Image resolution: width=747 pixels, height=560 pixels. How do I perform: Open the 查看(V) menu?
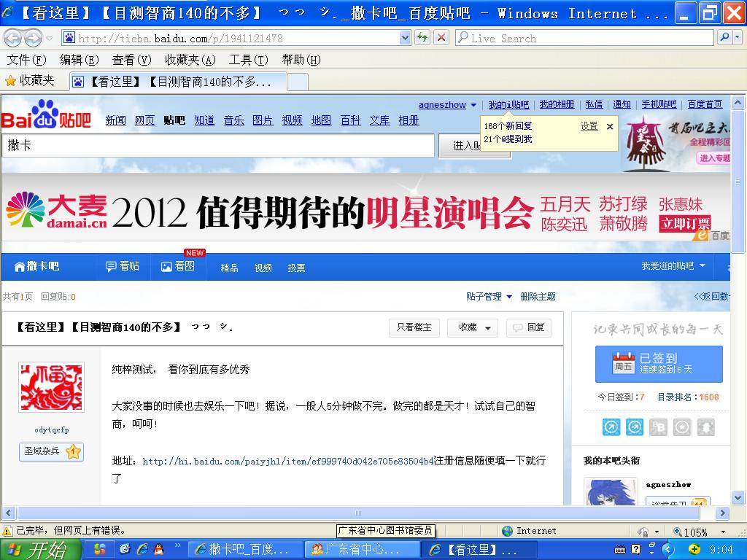coord(131,60)
